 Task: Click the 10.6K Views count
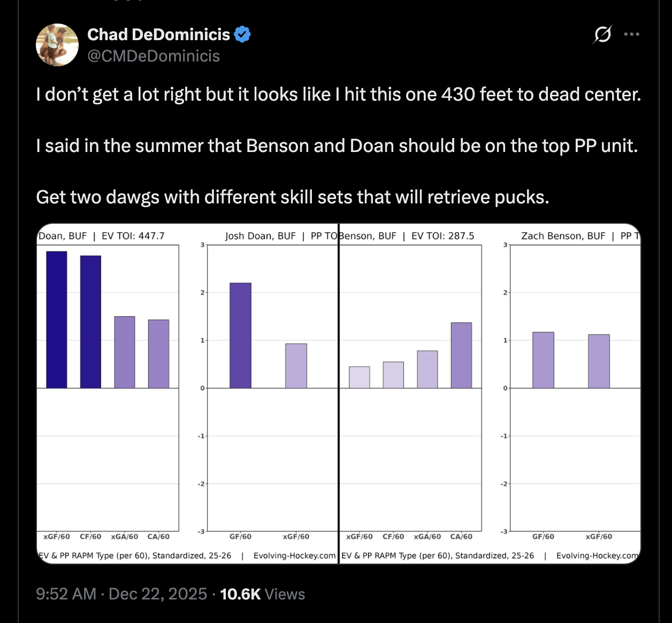pos(262,594)
